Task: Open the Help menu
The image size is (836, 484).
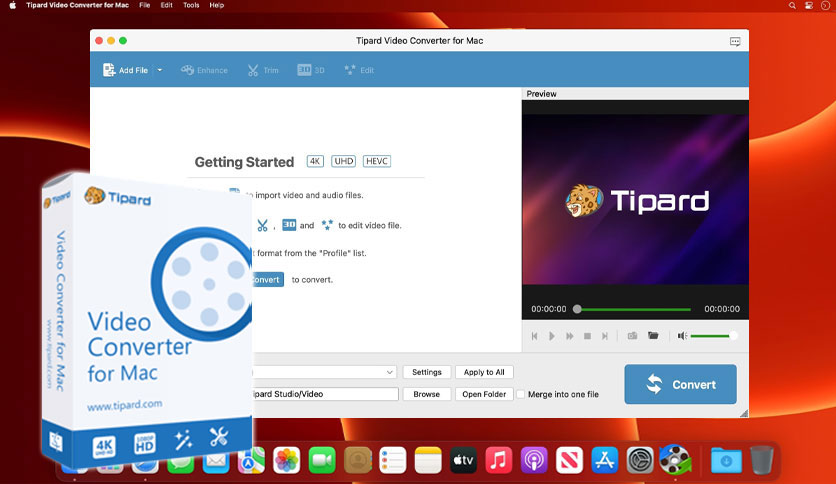Action: [216, 5]
